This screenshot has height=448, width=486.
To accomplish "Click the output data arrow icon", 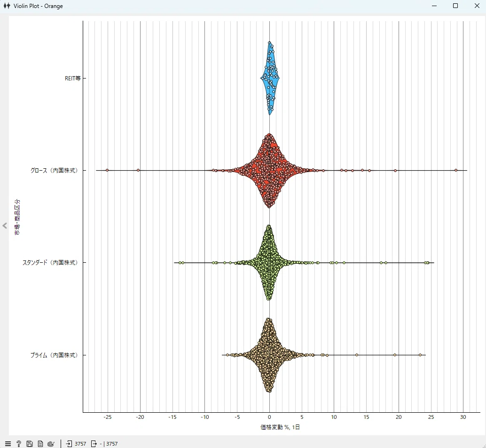I will coord(94,444).
